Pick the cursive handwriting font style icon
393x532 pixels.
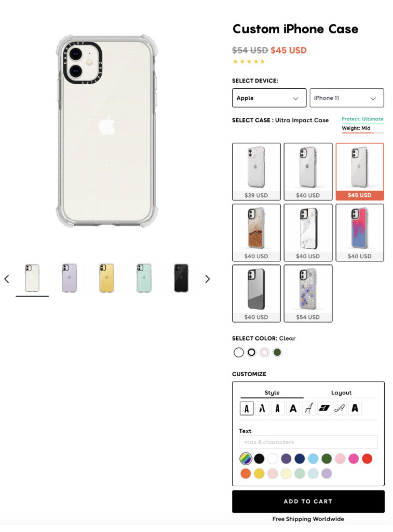pos(340,408)
